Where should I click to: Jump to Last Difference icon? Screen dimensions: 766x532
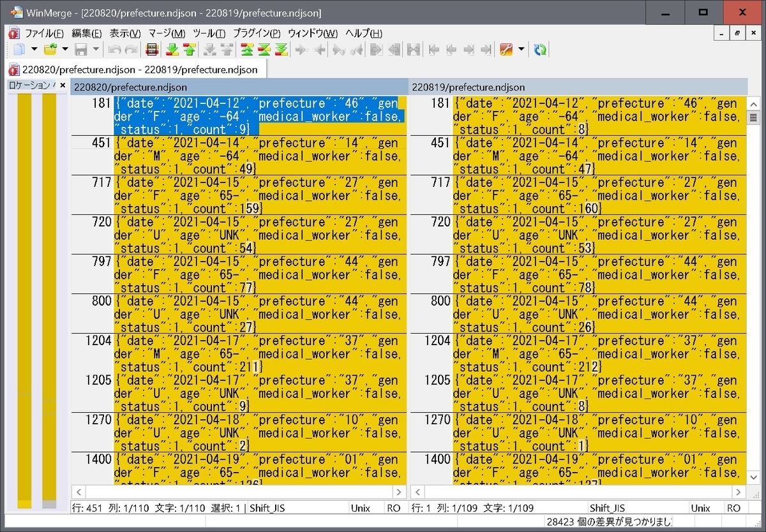tap(282, 49)
